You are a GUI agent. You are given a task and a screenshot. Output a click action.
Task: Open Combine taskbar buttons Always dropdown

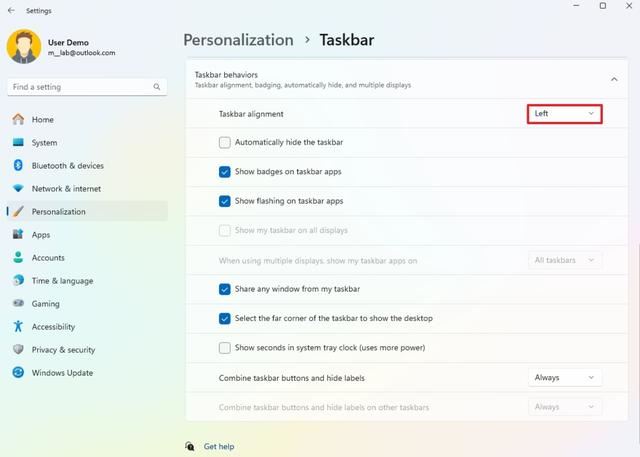coord(565,378)
